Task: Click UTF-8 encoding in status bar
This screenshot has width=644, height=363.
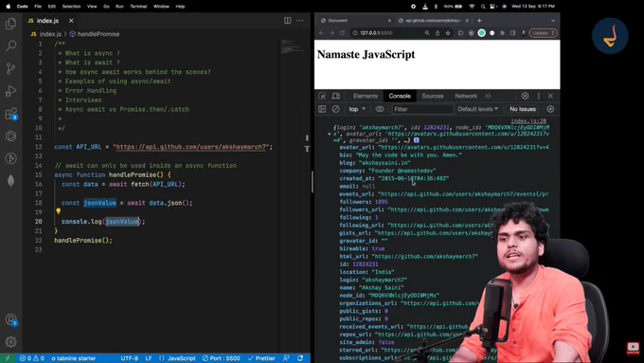Action: pyautogui.click(x=130, y=358)
